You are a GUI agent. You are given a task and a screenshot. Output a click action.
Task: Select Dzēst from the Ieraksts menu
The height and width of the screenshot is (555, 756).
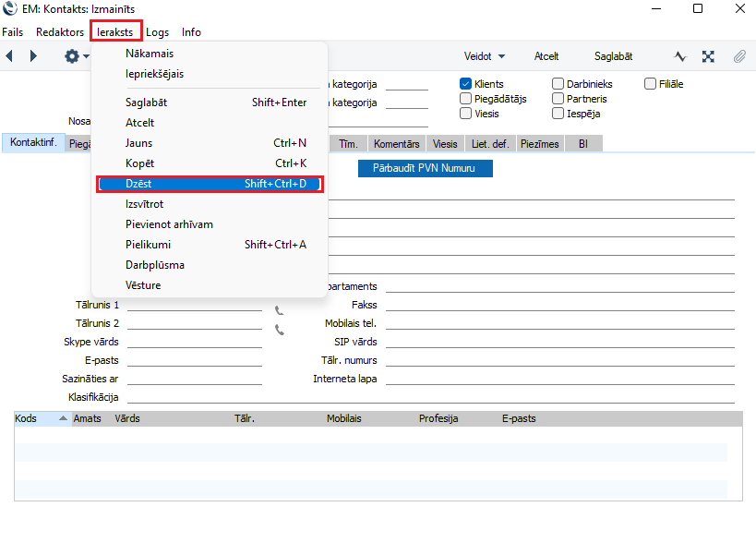coord(210,184)
